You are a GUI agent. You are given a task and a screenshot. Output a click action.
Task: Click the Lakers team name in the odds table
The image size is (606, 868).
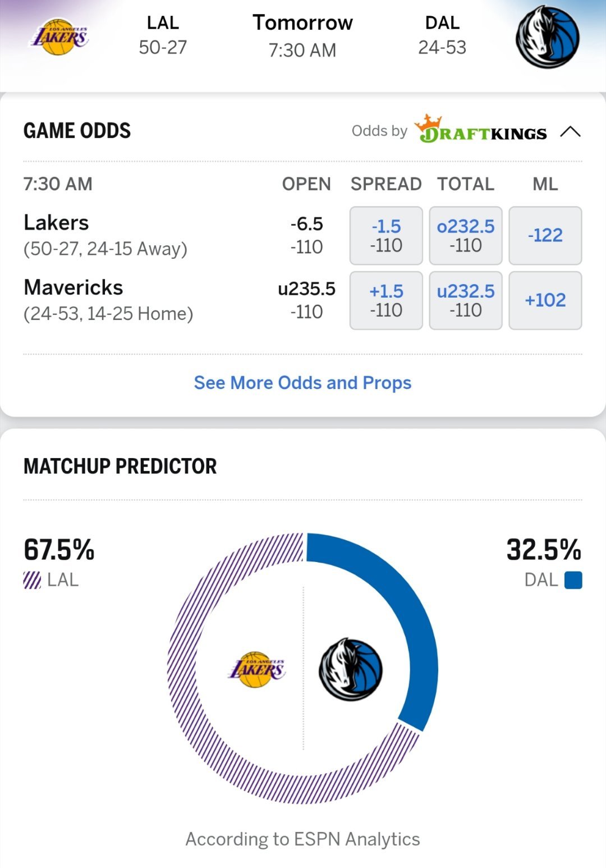(x=56, y=223)
